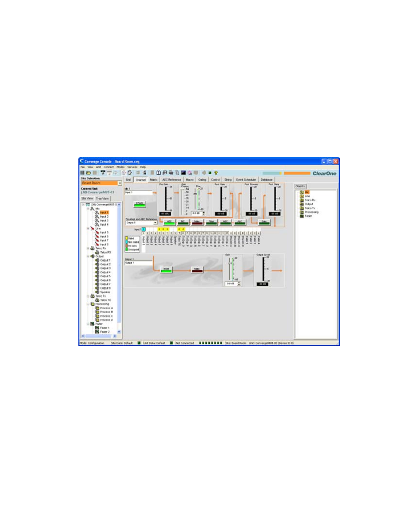Toggle the ALC button
Viewport: 411px width, 532px height.
240,222
